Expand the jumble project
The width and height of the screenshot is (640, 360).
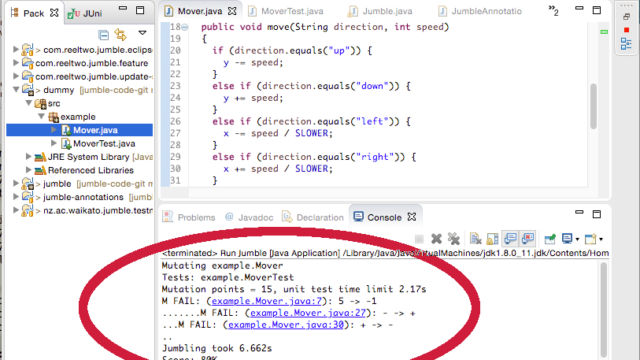pos(16,183)
